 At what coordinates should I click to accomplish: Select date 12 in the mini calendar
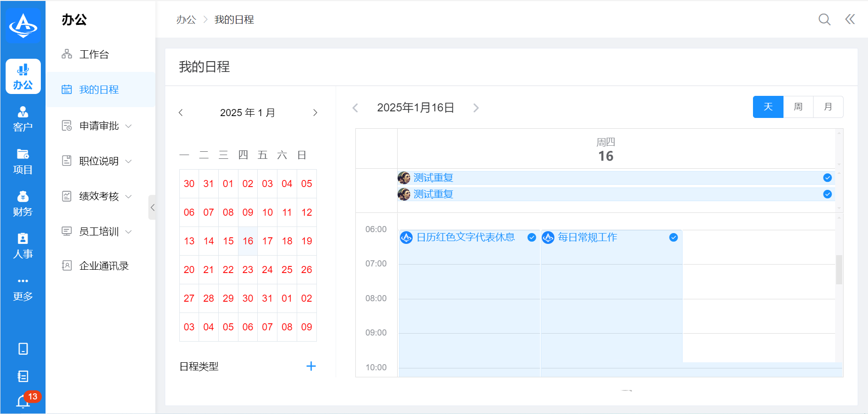pos(307,212)
